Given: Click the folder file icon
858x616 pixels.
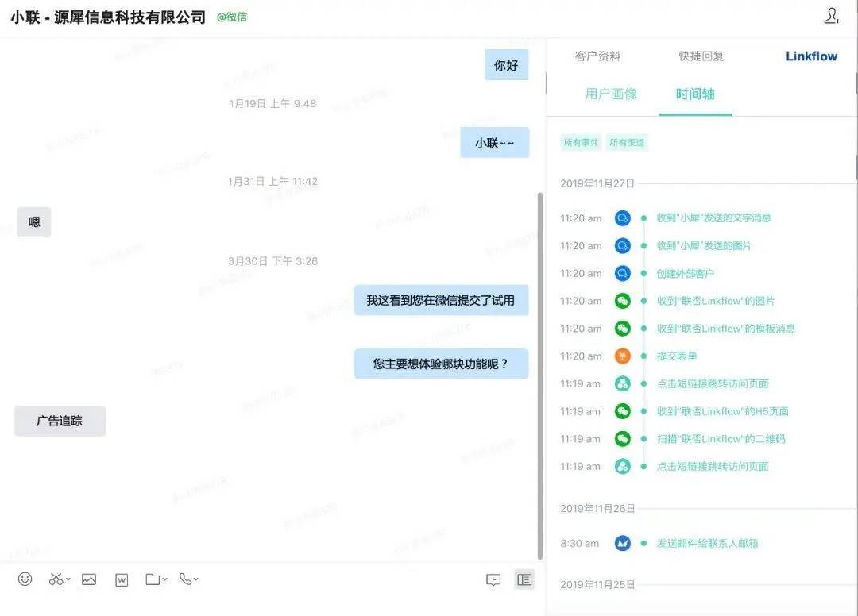Looking at the screenshot, I should pos(153,579).
